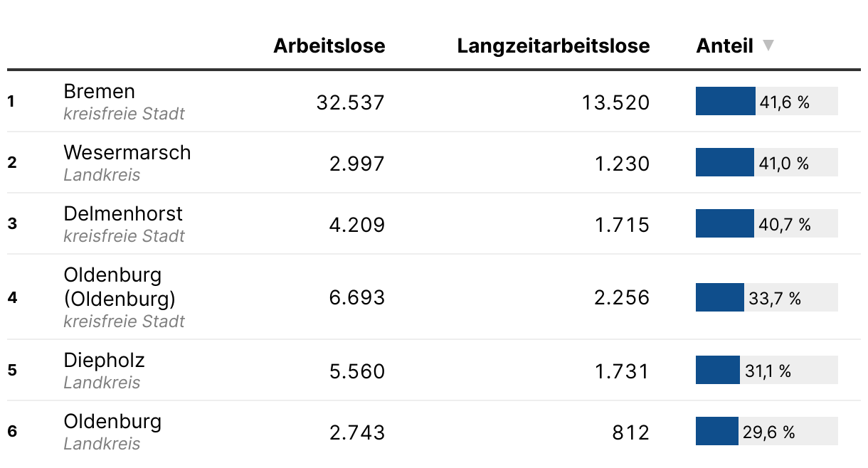Sort by Langzeitarbeitslose column header
Image resolution: width=868 pixels, height=468 pixels.
pyautogui.click(x=554, y=46)
